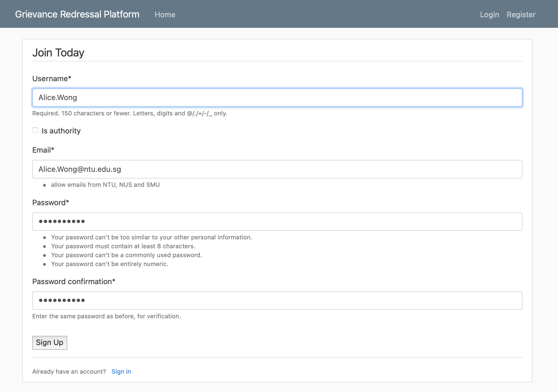
Task: Click the Grievance Redressal Platform brand link
Action: tap(77, 14)
